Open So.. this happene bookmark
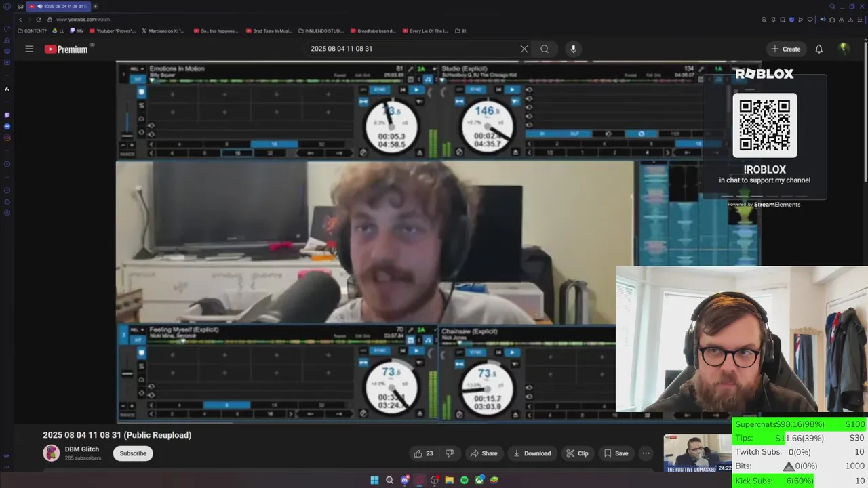868x488 pixels. coord(217,30)
